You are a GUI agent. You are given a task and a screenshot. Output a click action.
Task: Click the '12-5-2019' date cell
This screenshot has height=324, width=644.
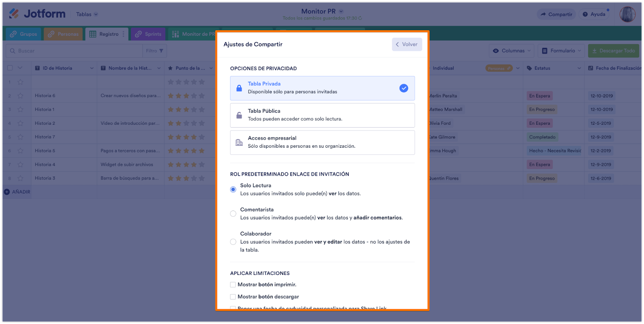click(x=601, y=124)
